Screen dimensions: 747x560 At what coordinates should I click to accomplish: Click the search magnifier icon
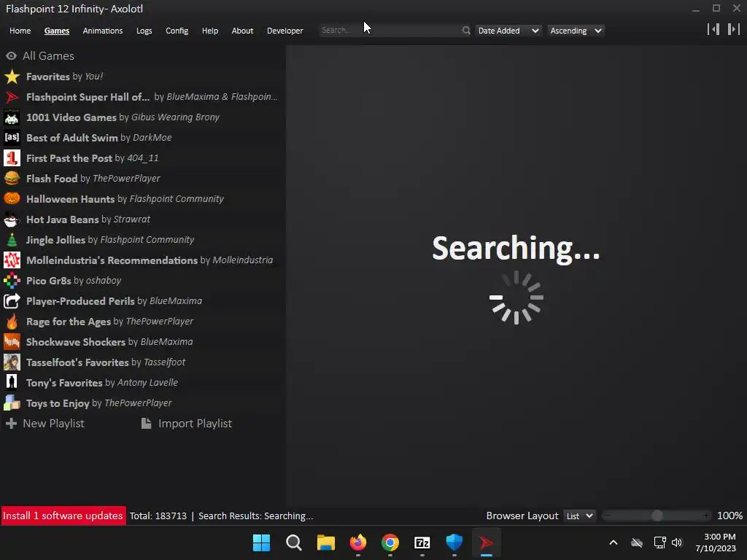pos(466,31)
